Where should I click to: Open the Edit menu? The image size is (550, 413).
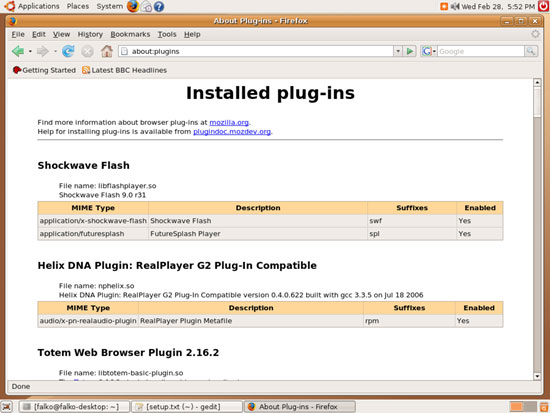(x=39, y=34)
